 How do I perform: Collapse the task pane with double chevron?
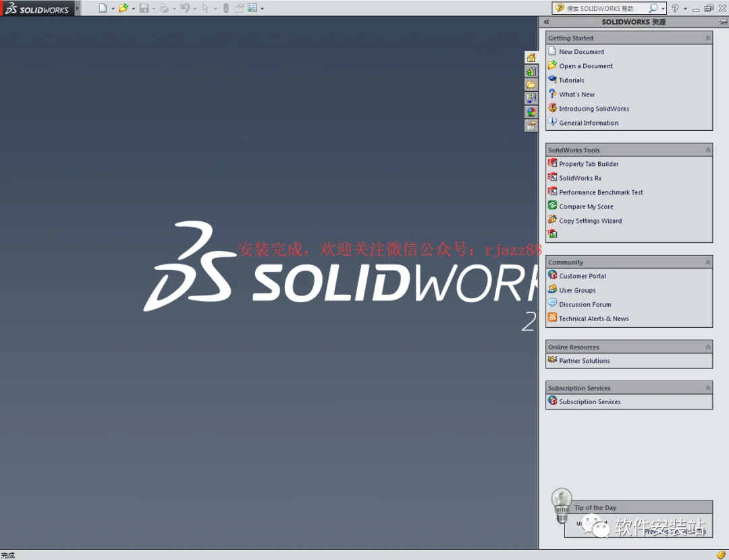[546, 22]
